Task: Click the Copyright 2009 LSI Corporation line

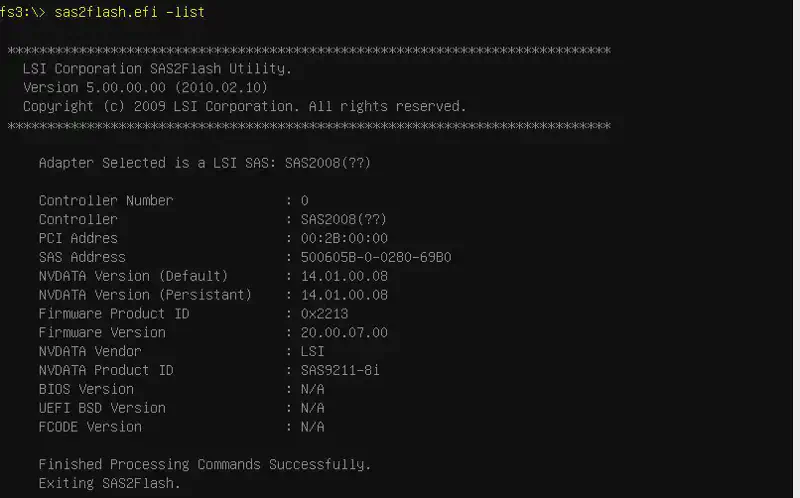Action: [x=244, y=106]
